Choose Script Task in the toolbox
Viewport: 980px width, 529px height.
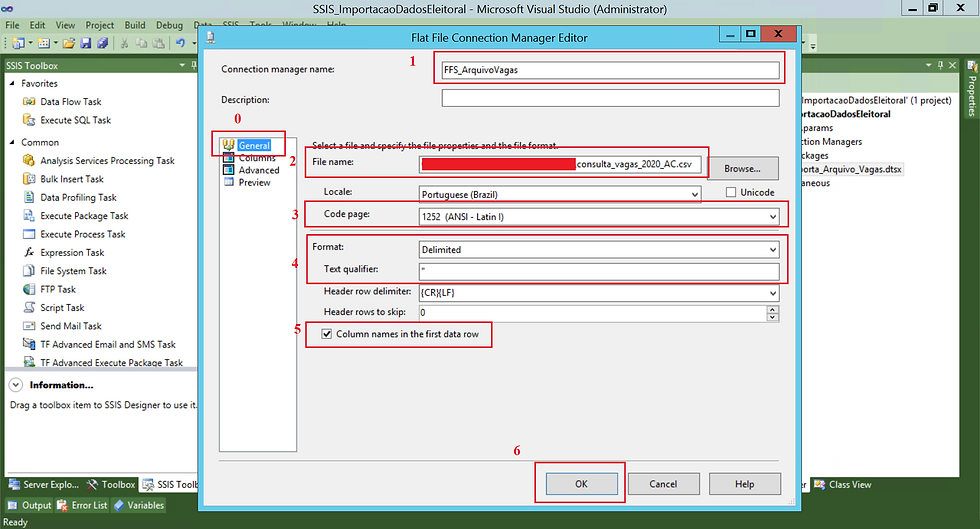62,308
